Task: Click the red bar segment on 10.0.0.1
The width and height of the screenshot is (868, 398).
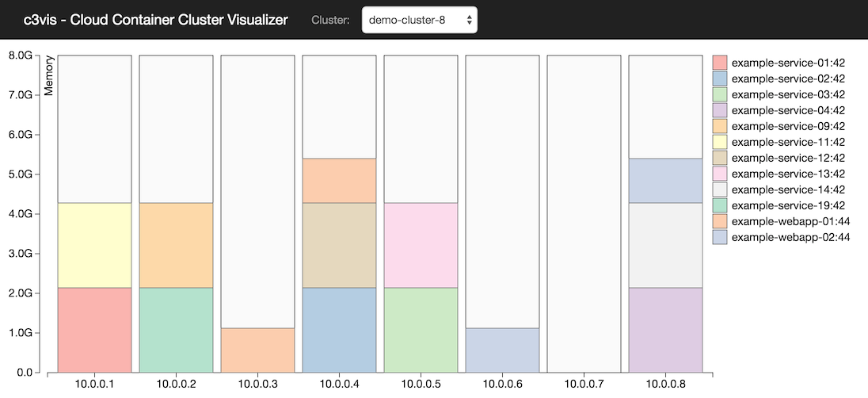Action: pyautogui.click(x=94, y=329)
